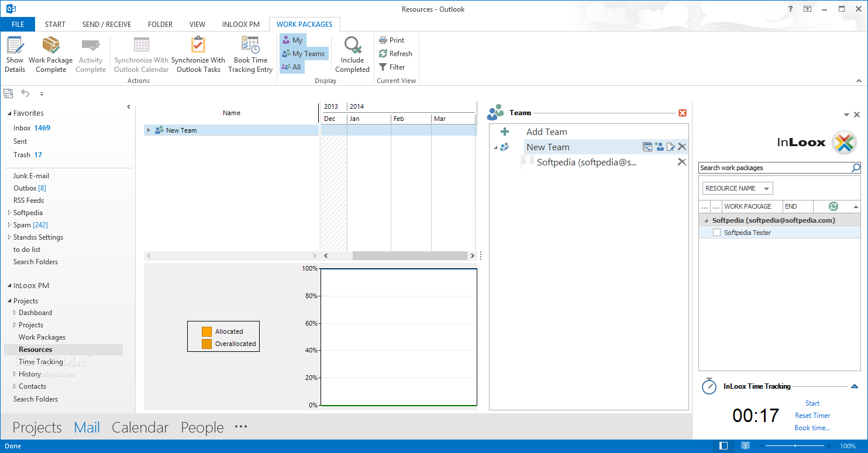Click the zoom out minus button
This screenshot has width=868, height=453.
(x=761, y=446)
